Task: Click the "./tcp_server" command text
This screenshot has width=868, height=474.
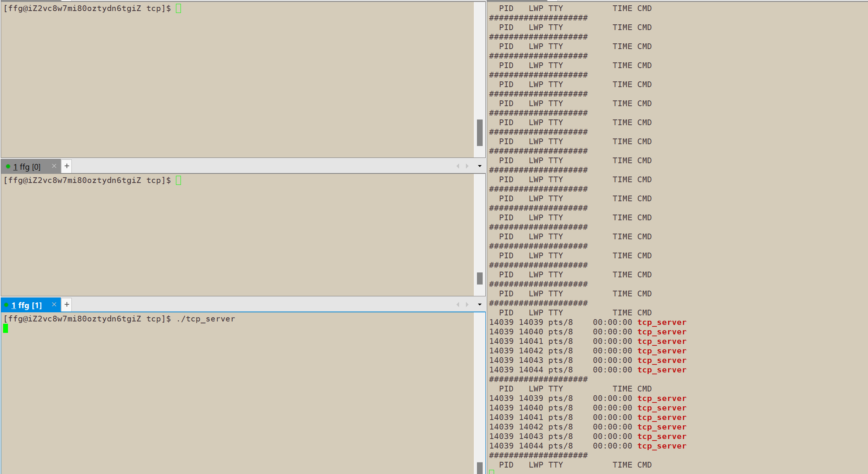Action: (x=206, y=319)
